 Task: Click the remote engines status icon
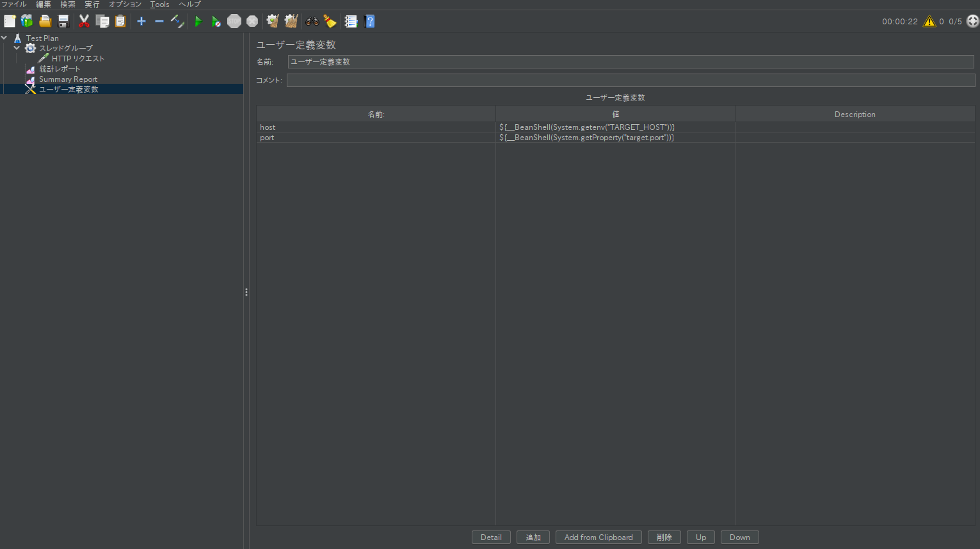tap(972, 21)
